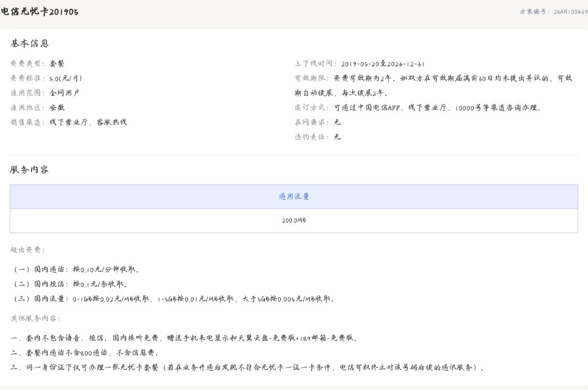Select the 销售渠道 label
The image size is (588, 390).
click(28, 122)
